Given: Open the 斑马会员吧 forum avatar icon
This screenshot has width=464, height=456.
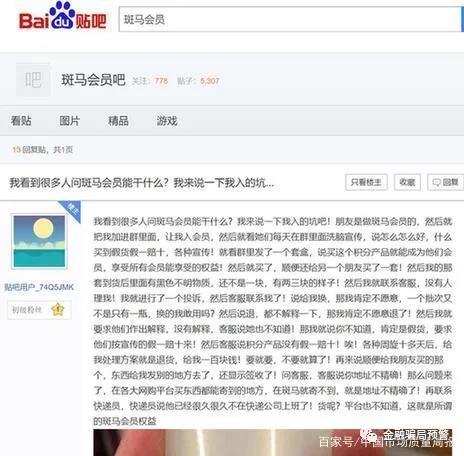Looking at the screenshot, I should click(x=33, y=80).
